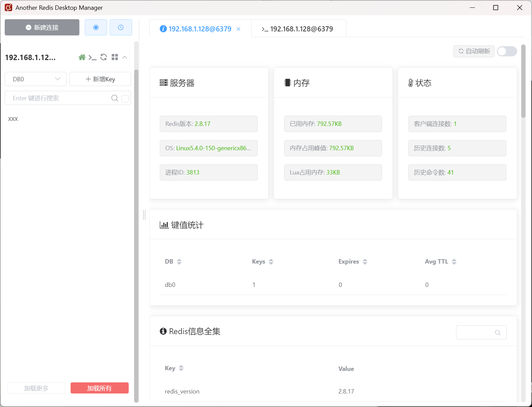This screenshot has height=407, width=532.
Task: Select the xxx key in the list
Action: [13, 119]
